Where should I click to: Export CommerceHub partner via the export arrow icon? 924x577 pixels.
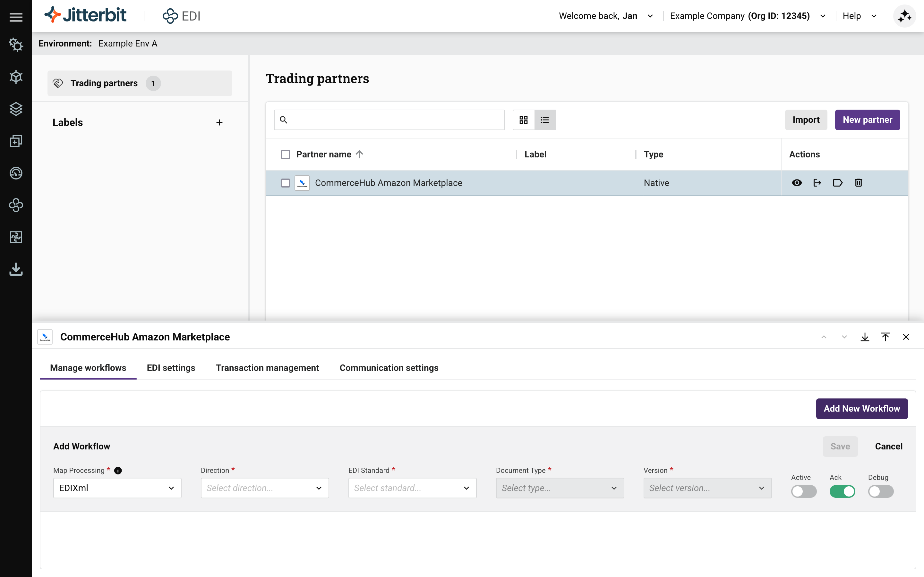pyautogui.click(x=817, y=183)
